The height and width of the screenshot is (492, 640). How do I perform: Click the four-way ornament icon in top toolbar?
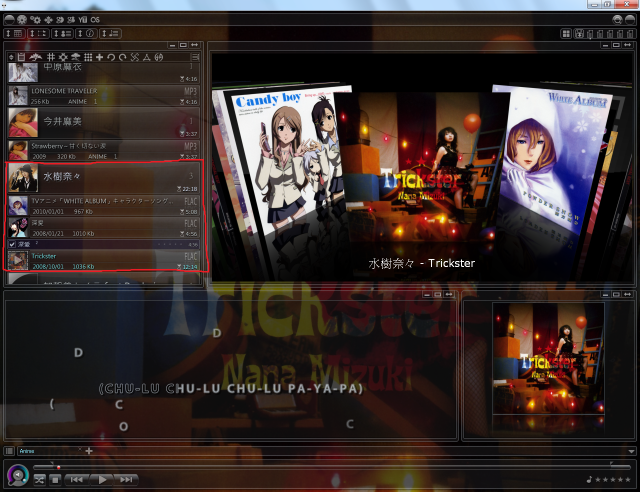[49, 20]
